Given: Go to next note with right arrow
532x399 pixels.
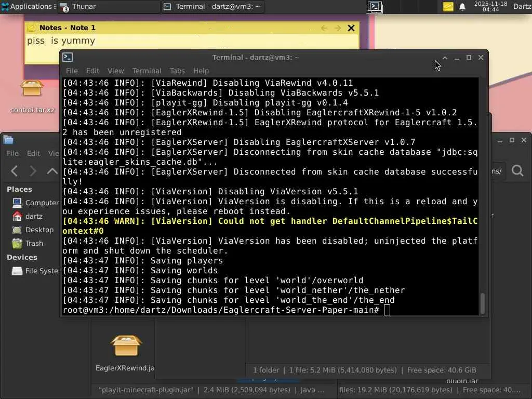Looking at the screenshot, I should click(337, 28).
